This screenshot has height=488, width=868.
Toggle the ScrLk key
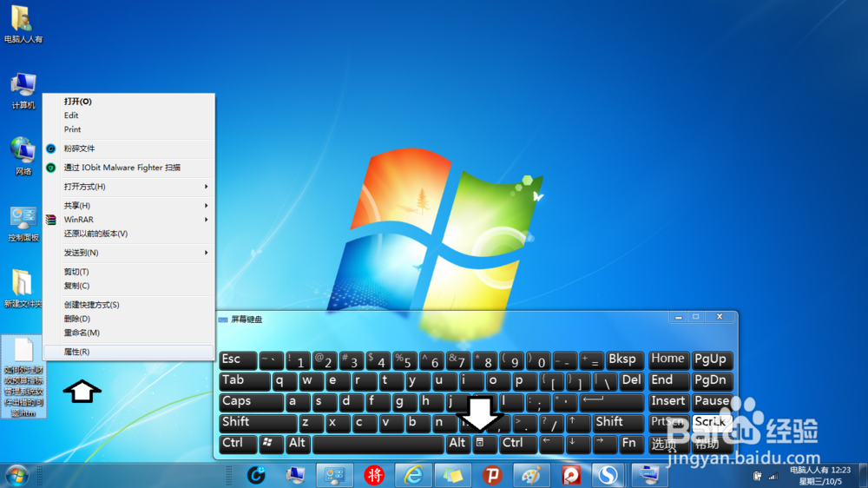click(712, 422)
